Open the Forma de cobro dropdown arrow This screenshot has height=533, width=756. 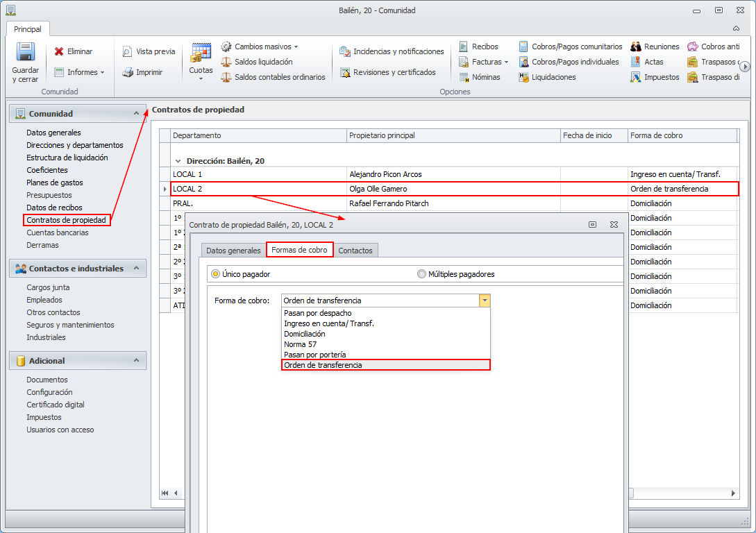(485, 301)
